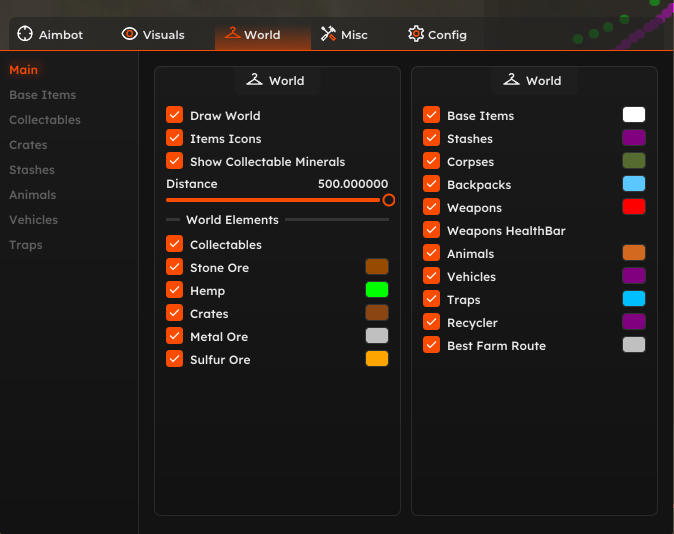Click the Aimbot crosshair icon
The height and width of the screenshot is (534, 674).
(25, 34)
